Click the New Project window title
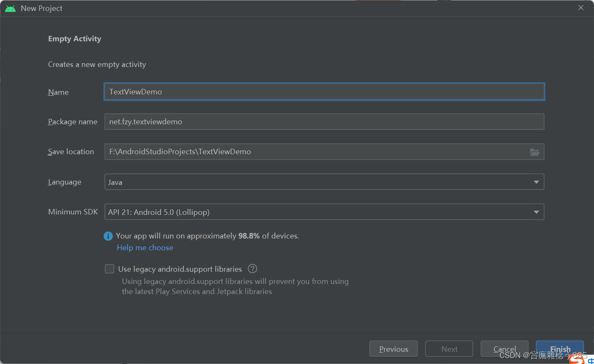This screenshot has height=364, width=594. pyautogui.click(x=41, y=8)
